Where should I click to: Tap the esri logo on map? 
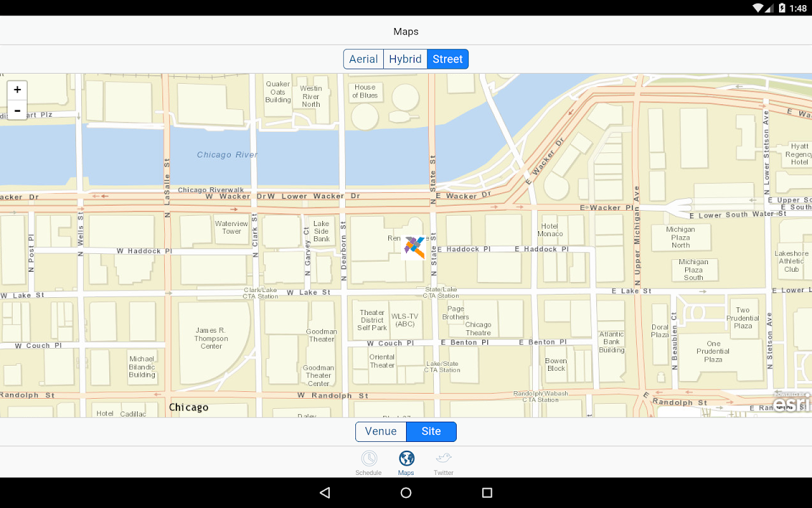coord(792,403)
